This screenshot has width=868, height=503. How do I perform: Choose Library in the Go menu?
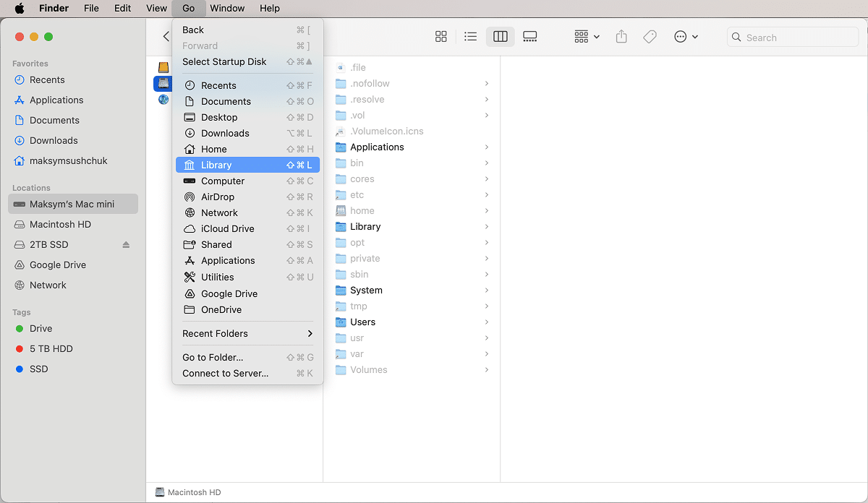tap(247, 165)
